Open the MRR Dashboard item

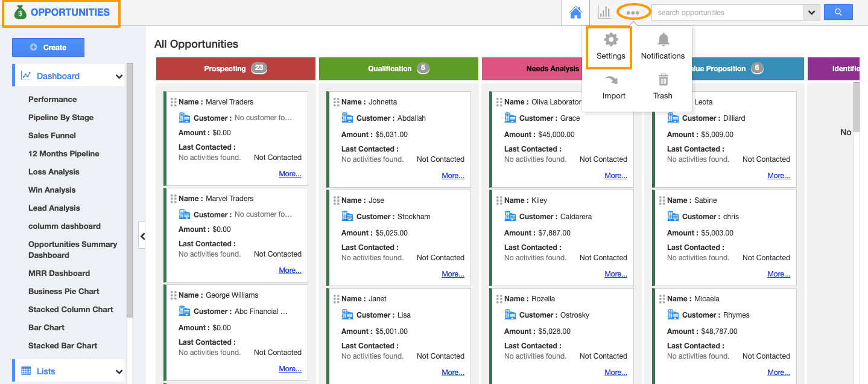point(59,273)
